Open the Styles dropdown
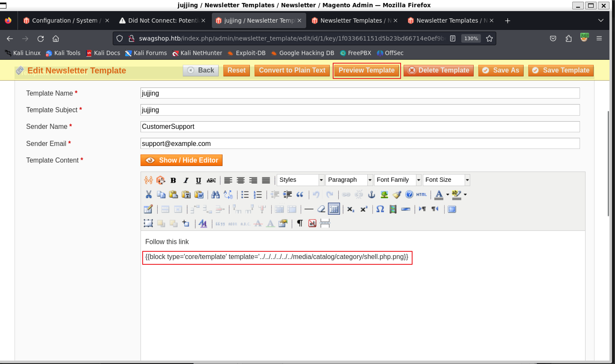The image size is (615, 364). 300,180
